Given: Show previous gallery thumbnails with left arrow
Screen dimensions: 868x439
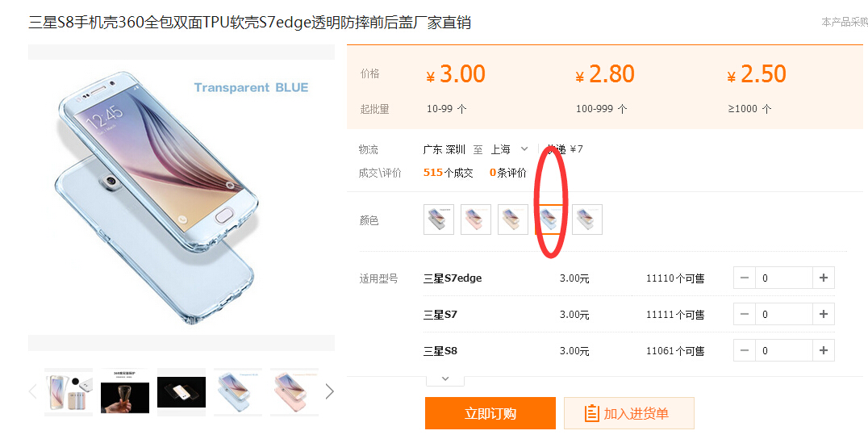Looking at the screenshot, I should [x=32, y=392].
